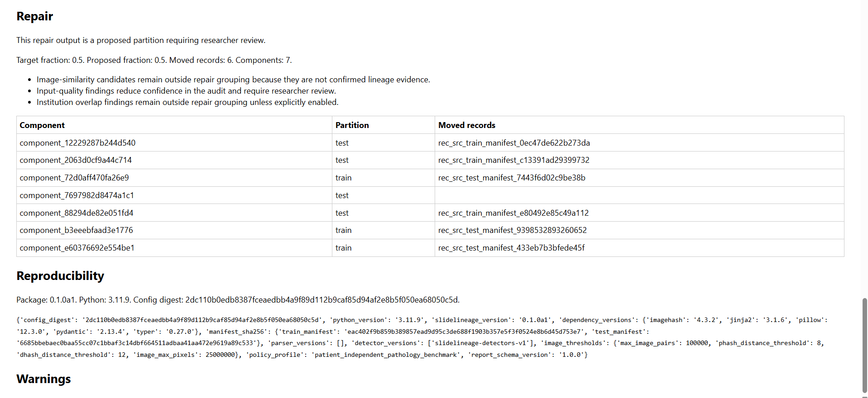
Task: Click rec_src_test_manifest_7443f6d02c9be38b record
Action: coord(512,178)
